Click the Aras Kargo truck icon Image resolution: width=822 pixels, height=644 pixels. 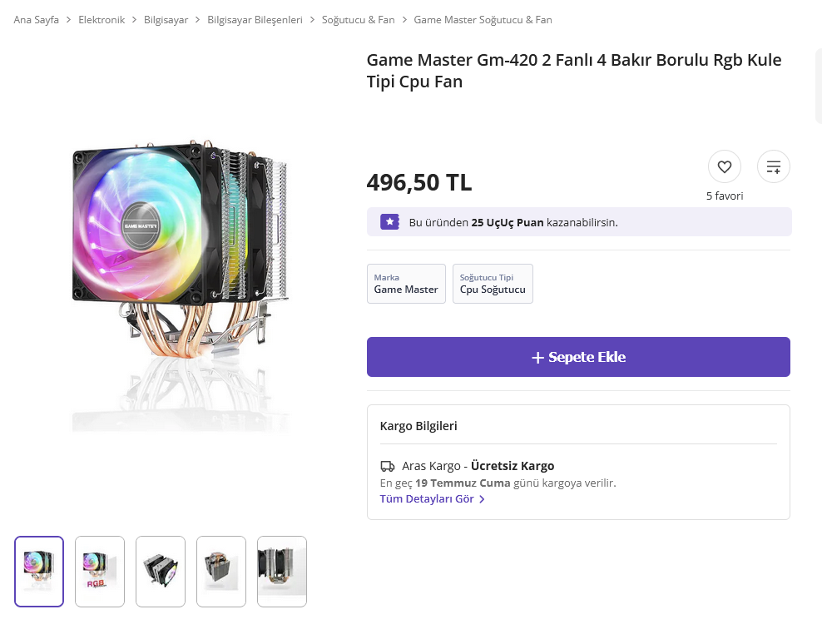click(x=388, y=467)
